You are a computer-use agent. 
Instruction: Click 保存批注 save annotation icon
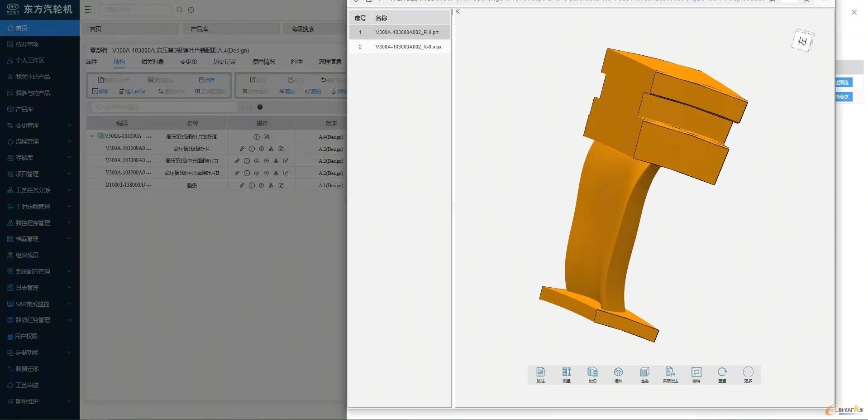[670, 375]
